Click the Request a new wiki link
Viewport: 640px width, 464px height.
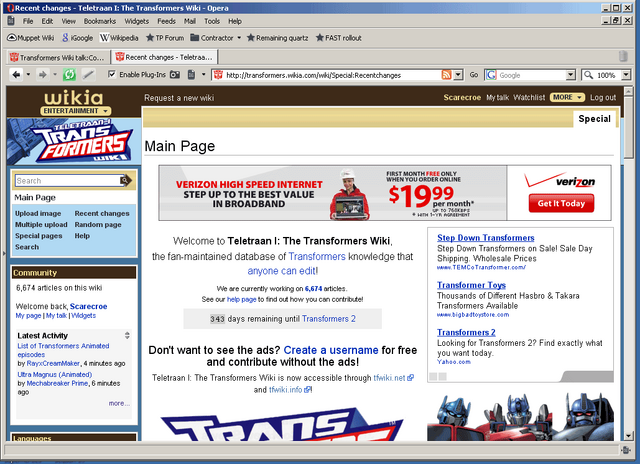pos(179,98)
